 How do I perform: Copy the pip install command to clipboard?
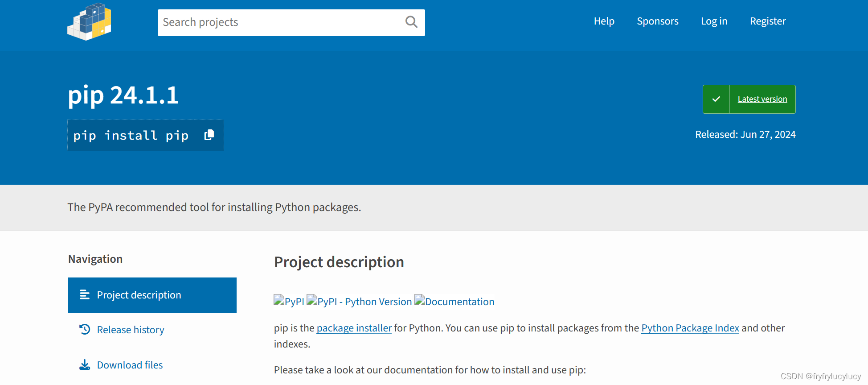[209, 135]
